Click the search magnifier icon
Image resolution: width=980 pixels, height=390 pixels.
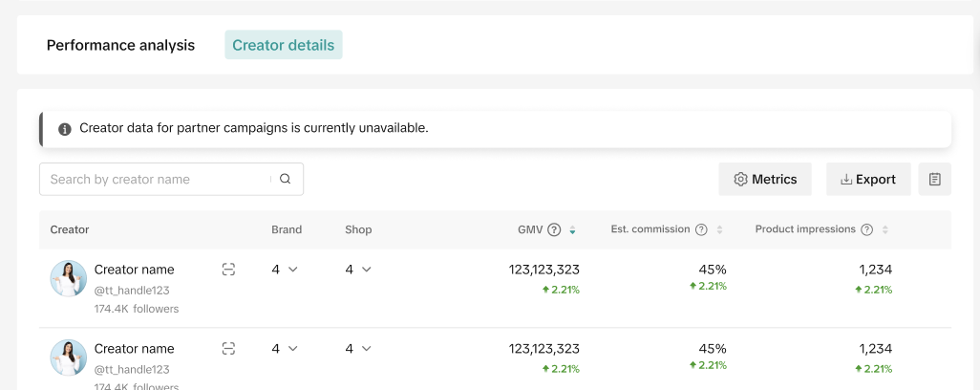(285, 179)
